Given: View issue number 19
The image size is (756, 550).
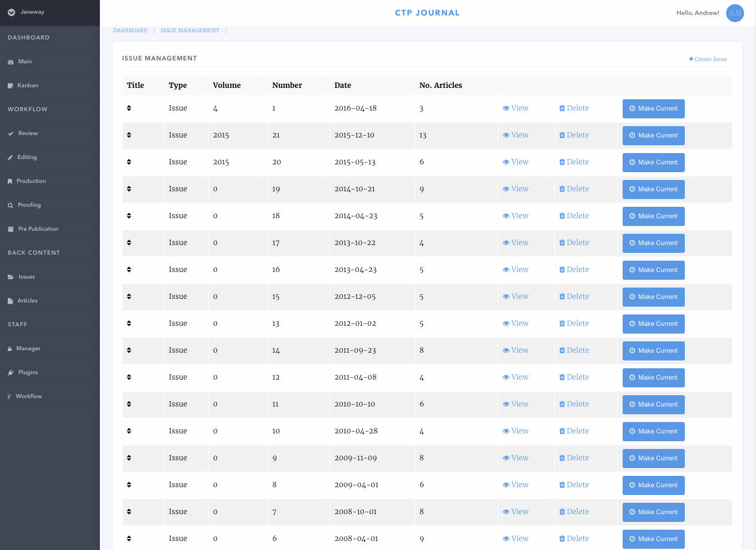Looking at the screenshot, I should click(x=516, y=189).
